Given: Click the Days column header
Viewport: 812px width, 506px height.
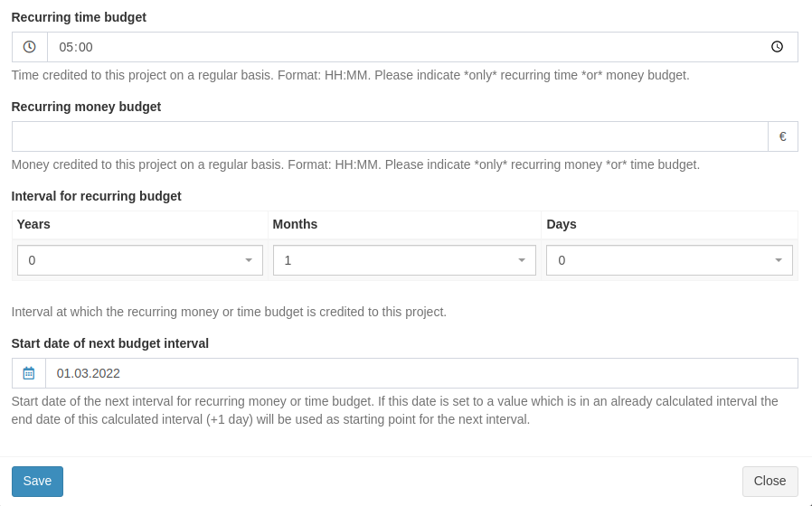Looking at the screenshot, I should click(561, 224).
